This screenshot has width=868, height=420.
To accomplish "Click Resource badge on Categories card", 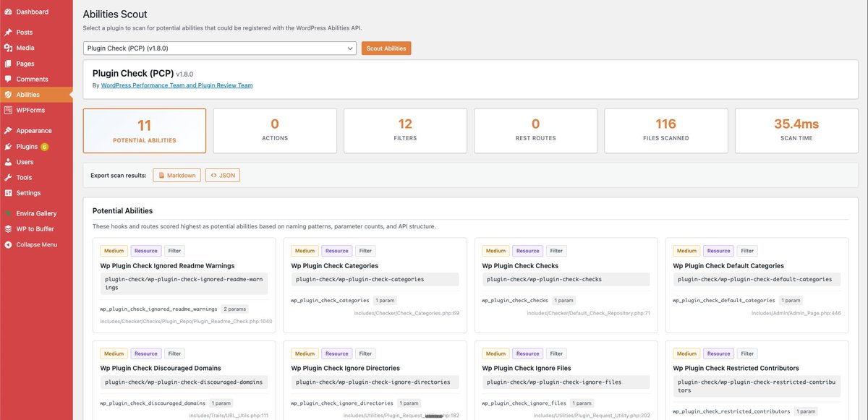I will click(336, 251).
